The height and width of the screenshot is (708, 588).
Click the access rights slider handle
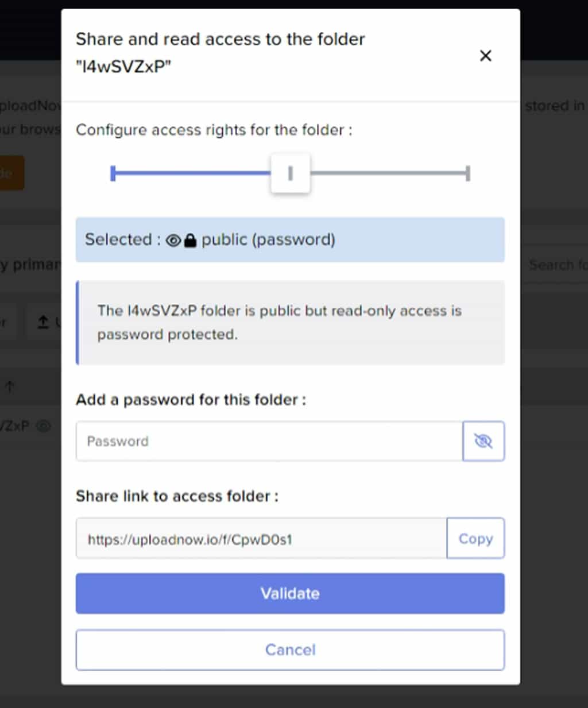[x=291, y=173]
